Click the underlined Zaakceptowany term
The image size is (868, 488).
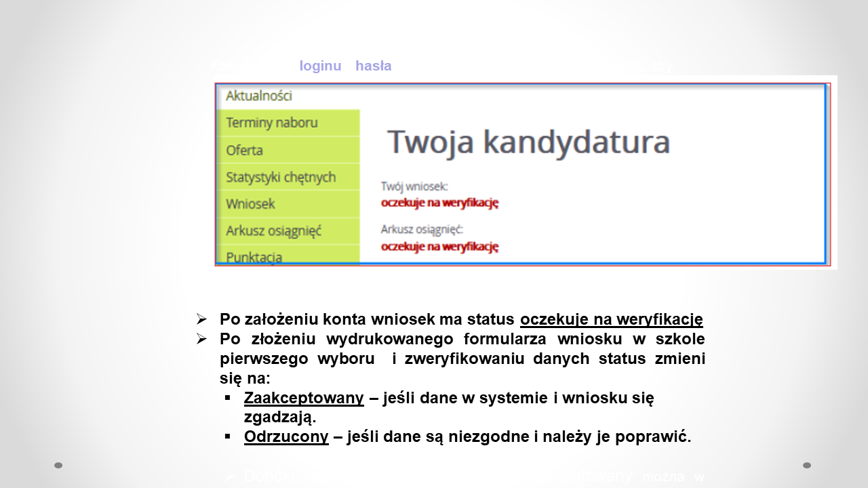(x=303, y=398)
